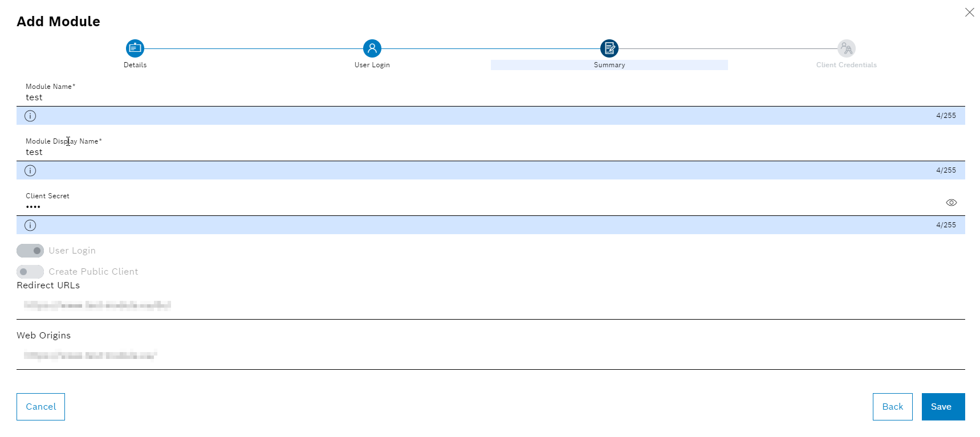Click the User Login step icon
The width and height of the screenshot is (980, 437).
coord(372,48)
